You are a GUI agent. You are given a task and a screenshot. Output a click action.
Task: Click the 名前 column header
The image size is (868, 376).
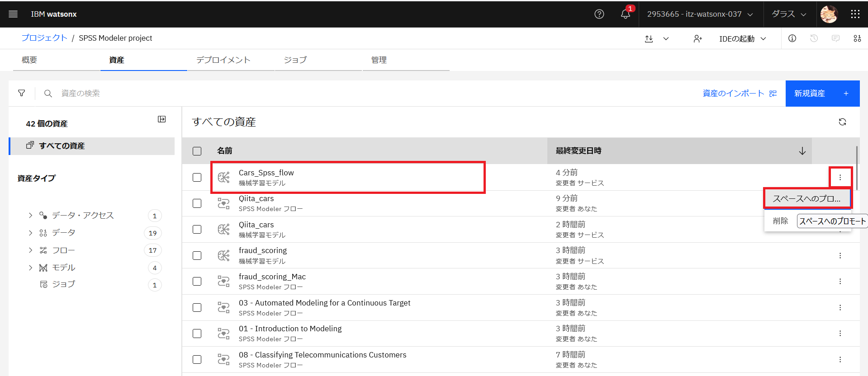[225, 151]
